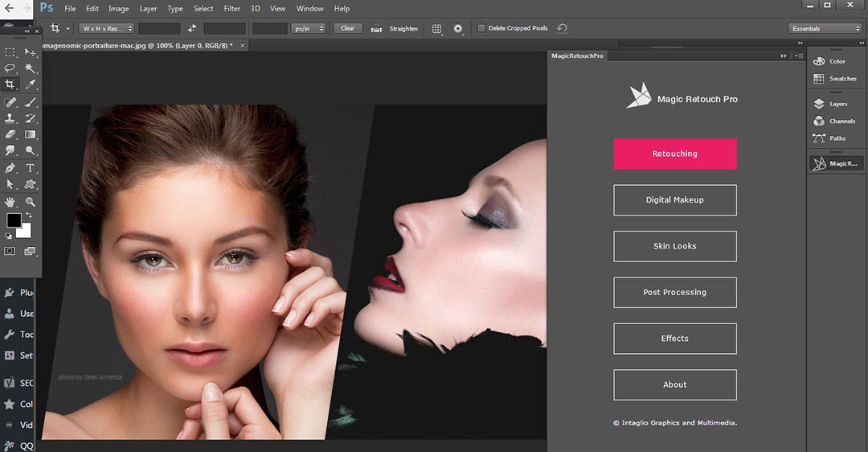The height and width of the screenshot is (452, 868).
Task: Open the Edit menu
Action: point(92,8)
